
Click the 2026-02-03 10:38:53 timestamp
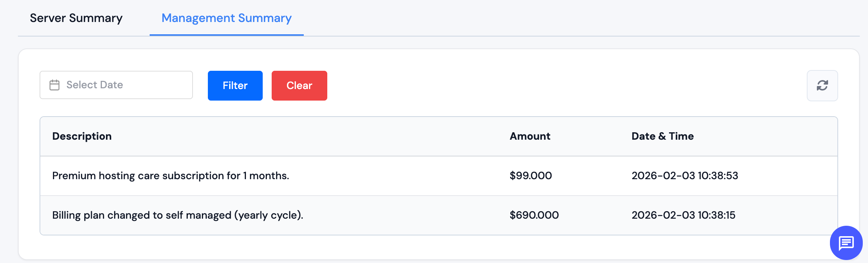[x=685, y=176]
